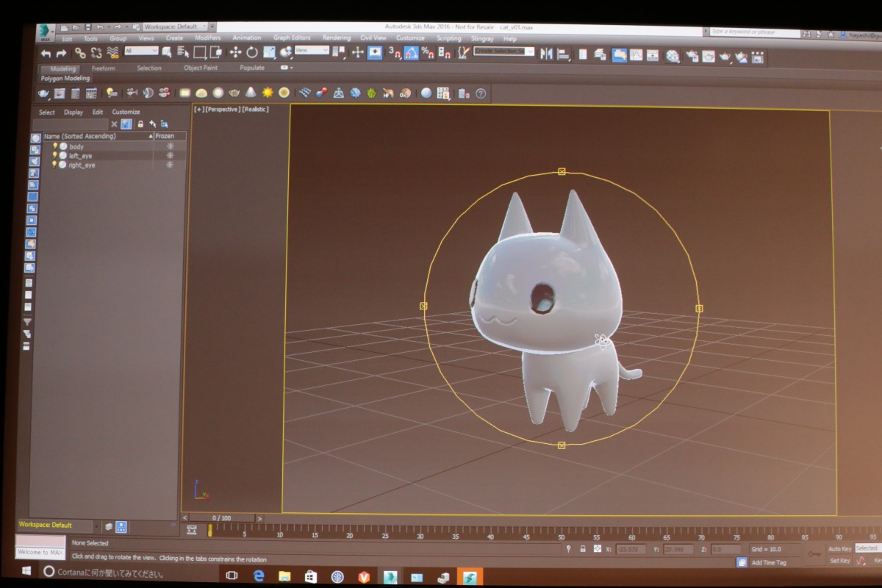Click the undo arrow in main toolbar
882x588 pixels.
(x=46, y=53)
